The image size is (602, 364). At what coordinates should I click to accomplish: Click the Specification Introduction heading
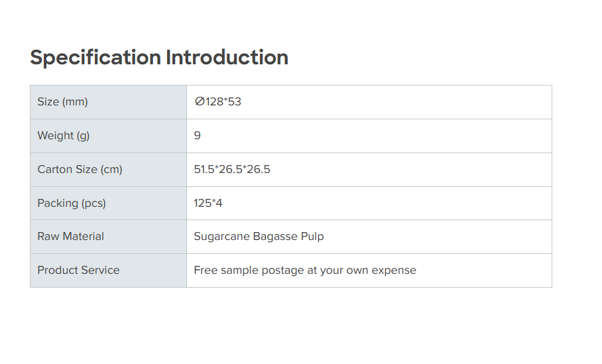159,58
